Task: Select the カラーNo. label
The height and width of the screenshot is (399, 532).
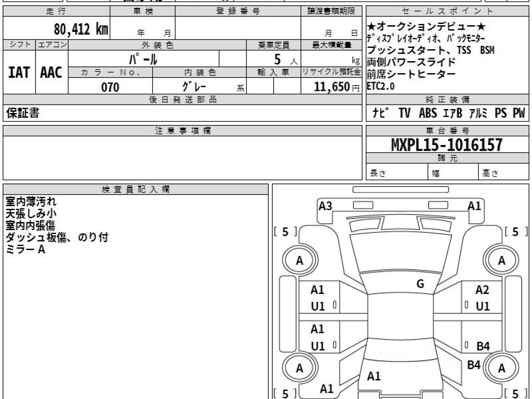Action: point(110,72)
